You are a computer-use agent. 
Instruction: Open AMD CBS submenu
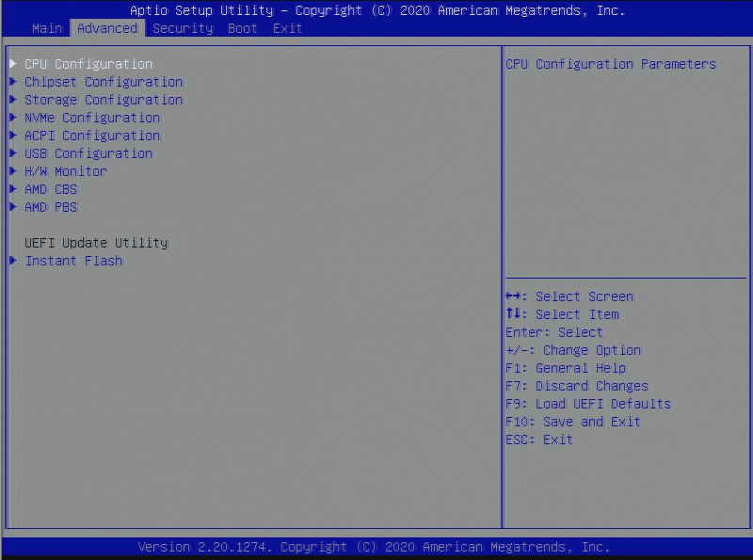coord(51,189)
